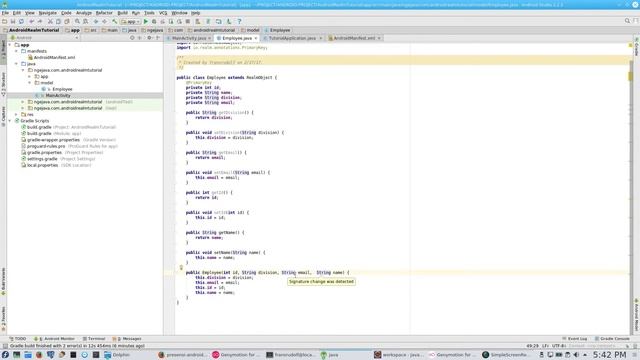The image size is (640, 360).
Task: Select MainActivity in project tree
Action: [58, 96]
